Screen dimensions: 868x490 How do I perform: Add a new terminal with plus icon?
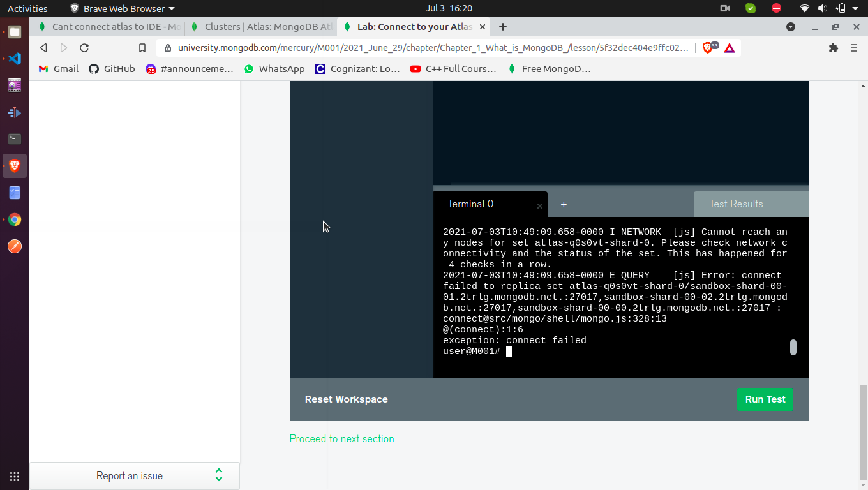[x=564, y=205]
